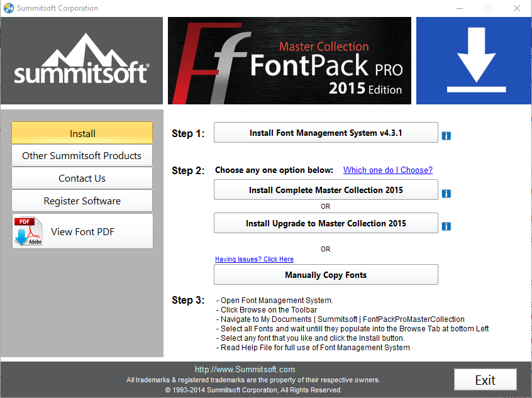Open the Register Software section
This screenshot has width=532, height=398.
pyautogui.click(x=82, y=201)
